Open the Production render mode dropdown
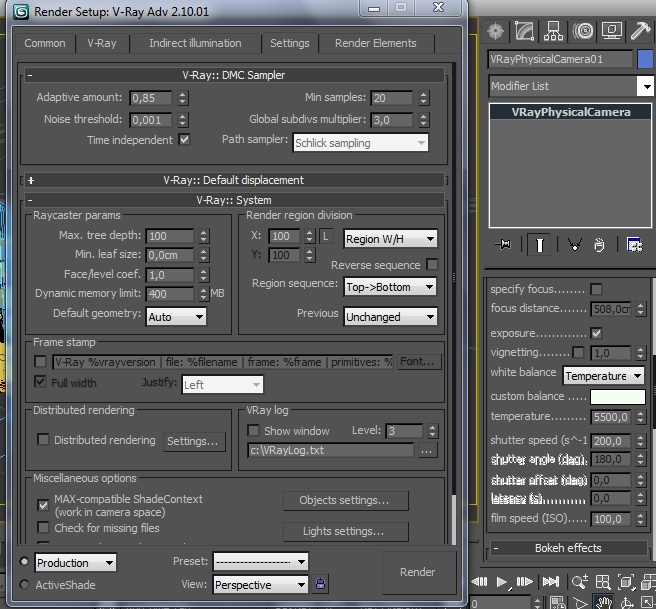The width and height of the screenshot is (656, 609). click(x=76, y=563)
